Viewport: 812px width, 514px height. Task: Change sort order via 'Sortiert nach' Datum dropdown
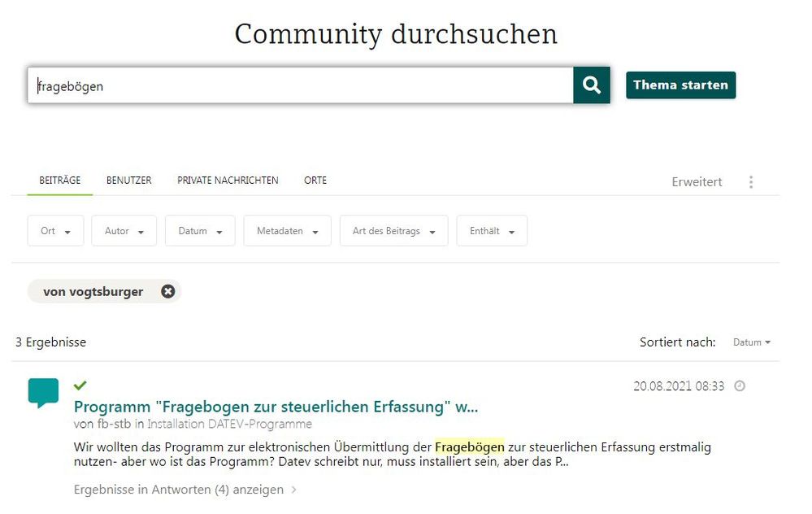pyautogui.click(x=751, y=342)
